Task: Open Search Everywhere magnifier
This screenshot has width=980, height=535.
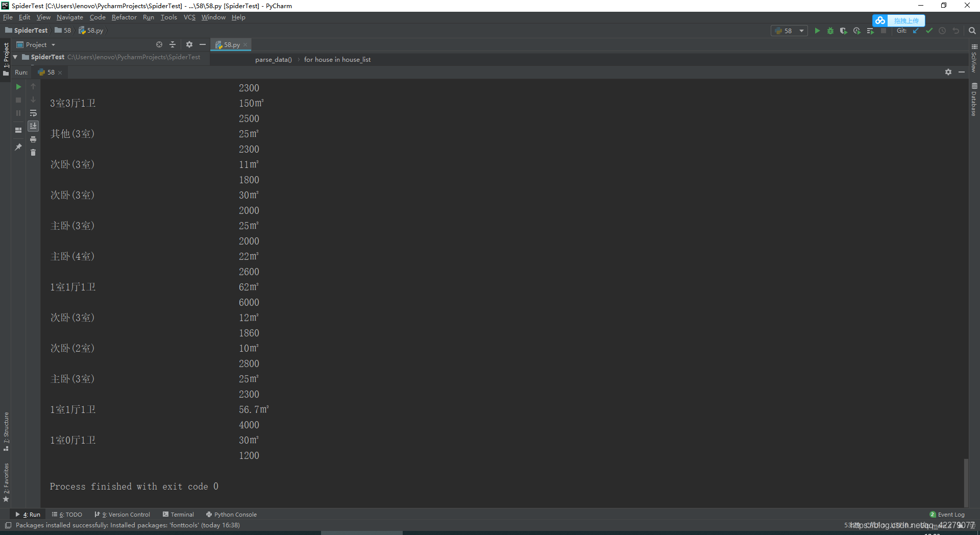Action: point(972,31)
